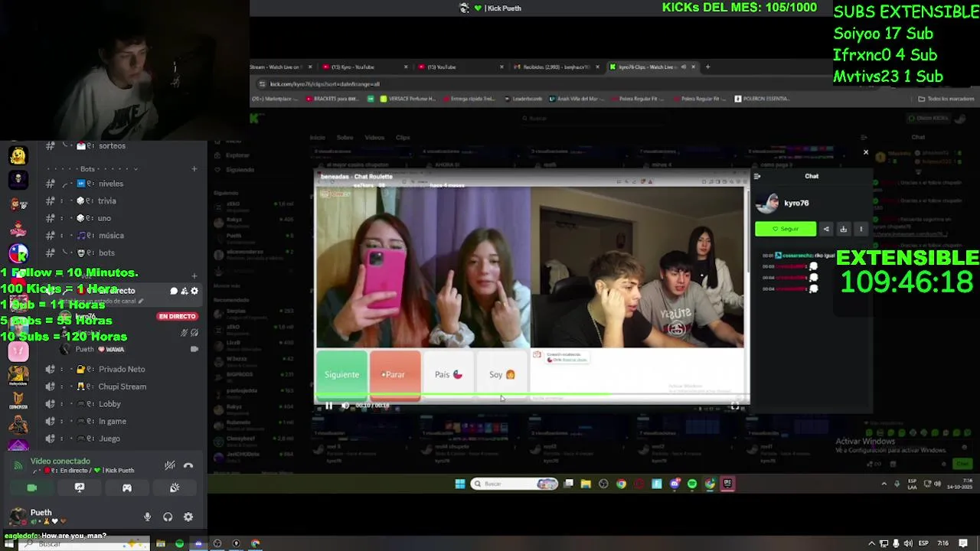
Task: Close the kyro76 Clips browser tab
Action: 693,67
